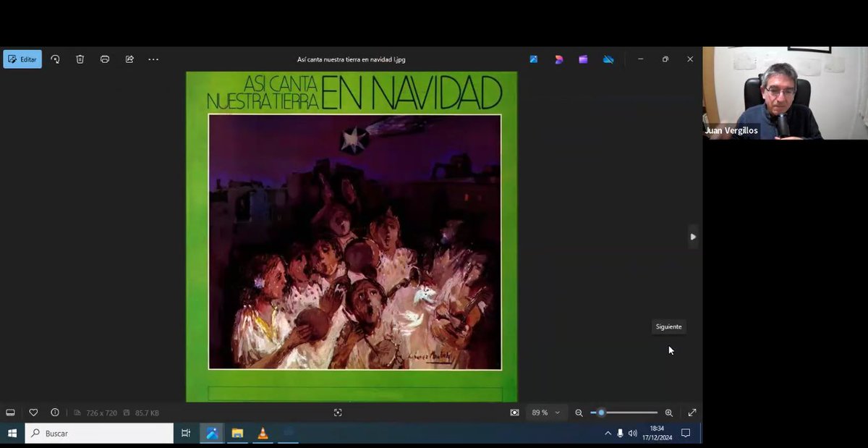This screenshot has width=868, height=448.
Task: Click the center scan/visual search icon
Action: [338, 413]
